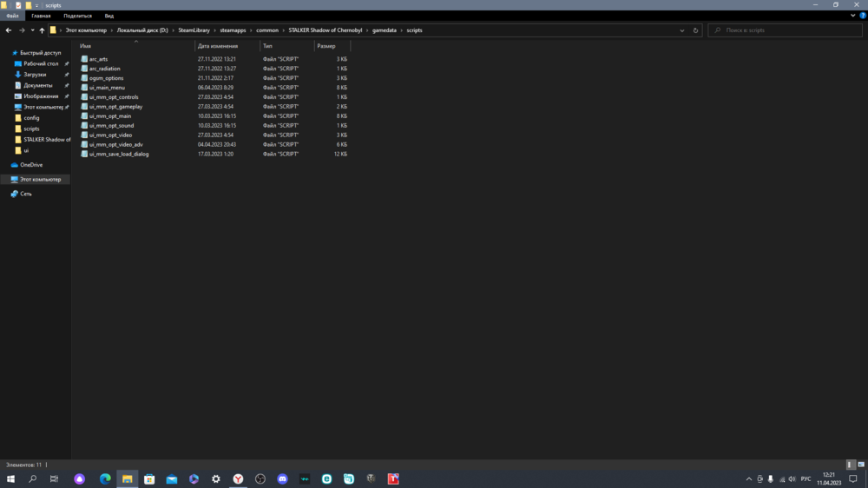Click the search scripts input field

tap(786, 30)
